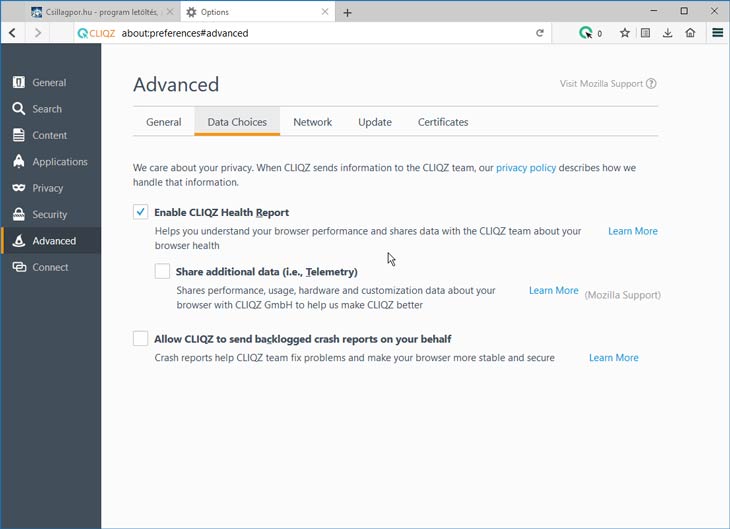Go back with the back arrow
Screen dimensions: 730x529
[13, 33]
